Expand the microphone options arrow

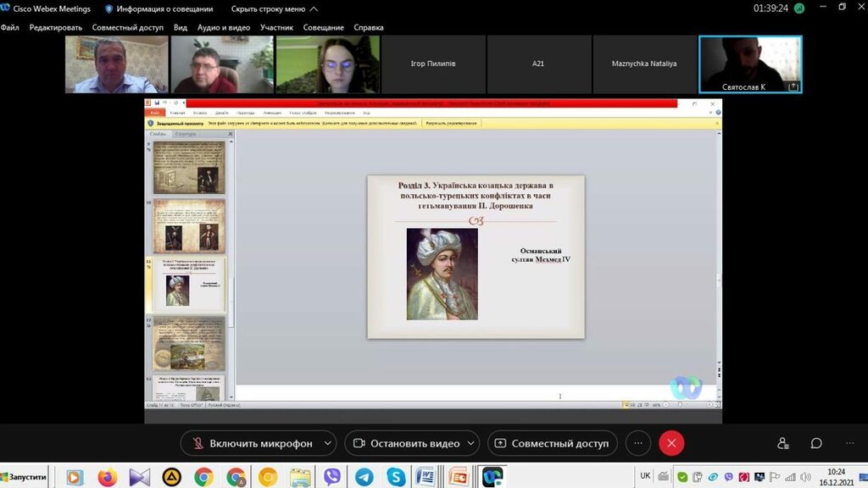tap(328, 443)
